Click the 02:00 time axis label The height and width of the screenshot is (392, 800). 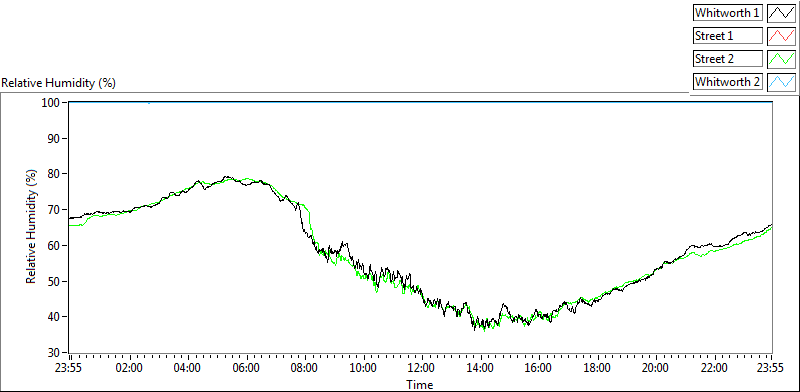click(130, 368)
